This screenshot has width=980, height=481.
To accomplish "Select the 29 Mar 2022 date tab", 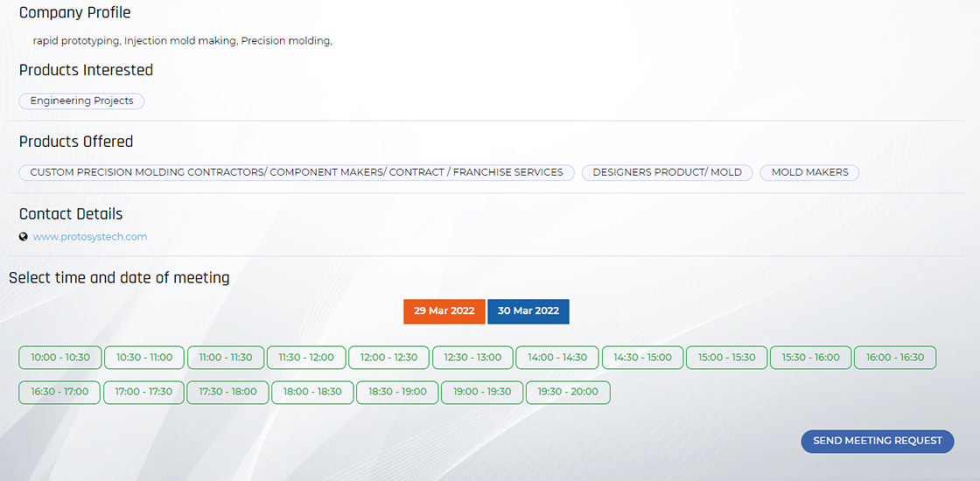I will 444,311.
